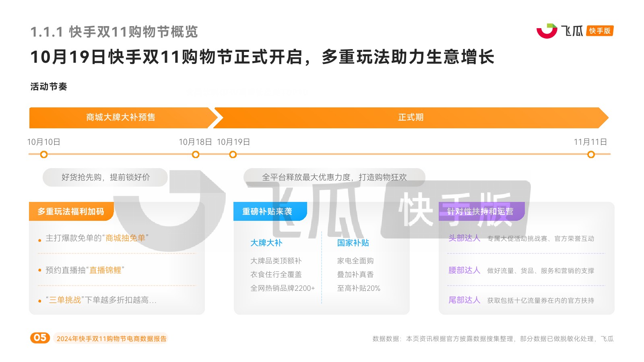The height and width of the screenshot is (362, 644).
Task: Click the 10月19日 date label
Action: pyautogui.click(x=233, y=142)
